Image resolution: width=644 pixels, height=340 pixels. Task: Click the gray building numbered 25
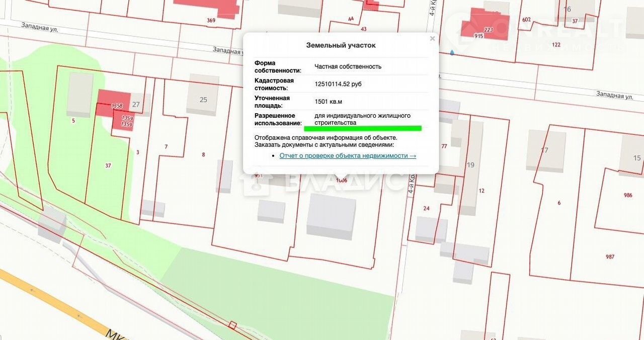click(203, 95)
